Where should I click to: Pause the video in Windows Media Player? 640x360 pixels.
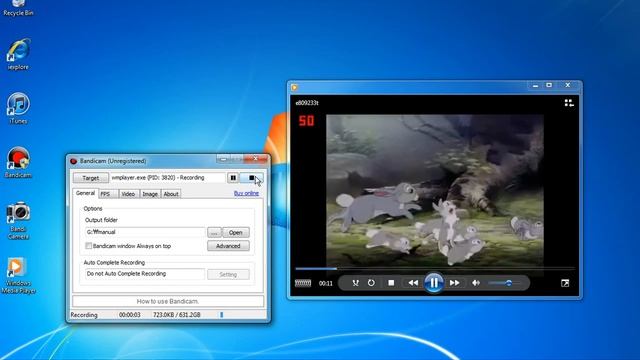click(x=433, y=282)
